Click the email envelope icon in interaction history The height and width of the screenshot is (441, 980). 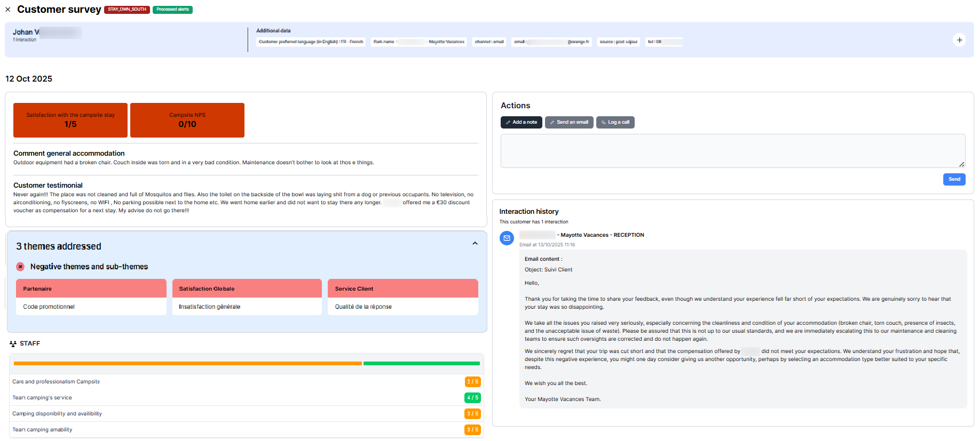(507, 238)
